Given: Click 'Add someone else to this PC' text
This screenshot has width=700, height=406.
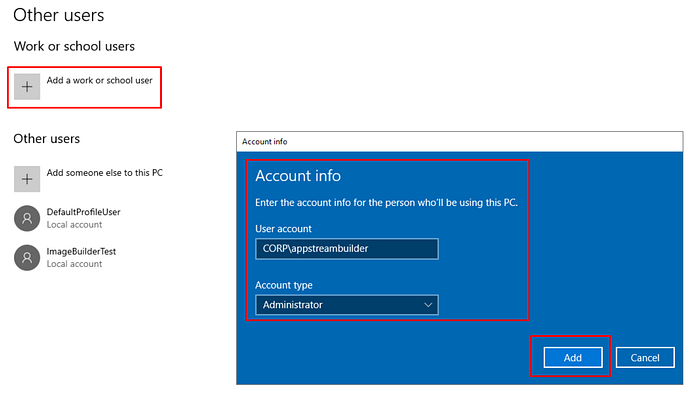Looking at the screenshot, I should [x=105, y=173].
